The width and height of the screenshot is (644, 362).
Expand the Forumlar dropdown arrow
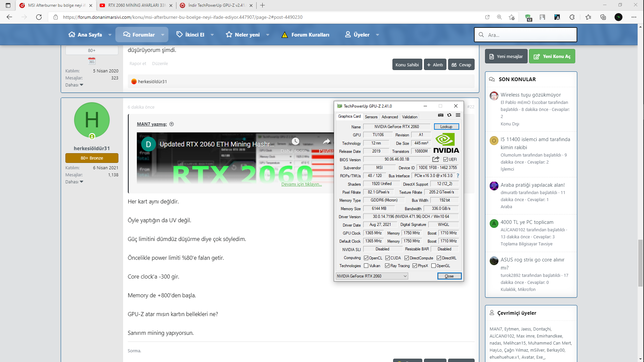click(163, 35)
